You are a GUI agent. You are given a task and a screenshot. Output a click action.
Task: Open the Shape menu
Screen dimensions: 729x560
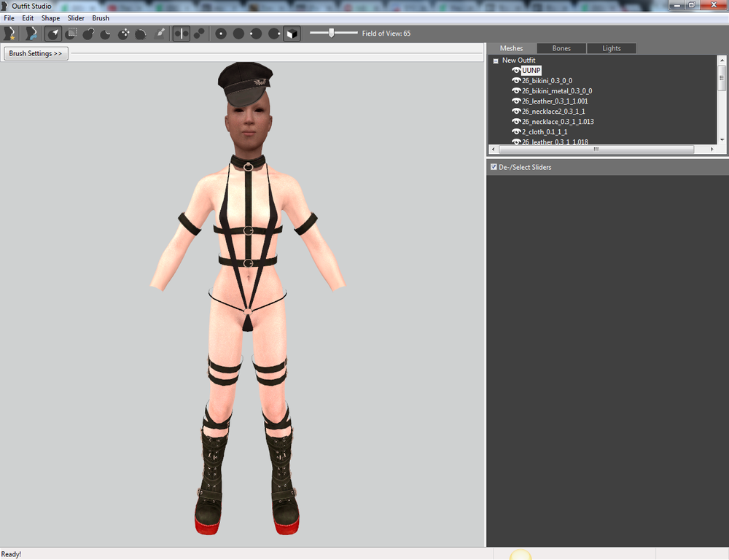(x=51, y=18)
